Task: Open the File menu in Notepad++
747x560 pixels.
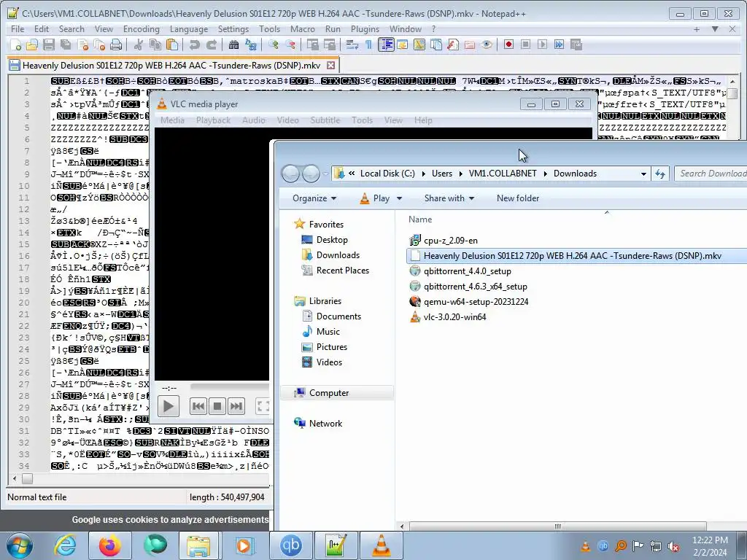Action: (x=18, y=29)
